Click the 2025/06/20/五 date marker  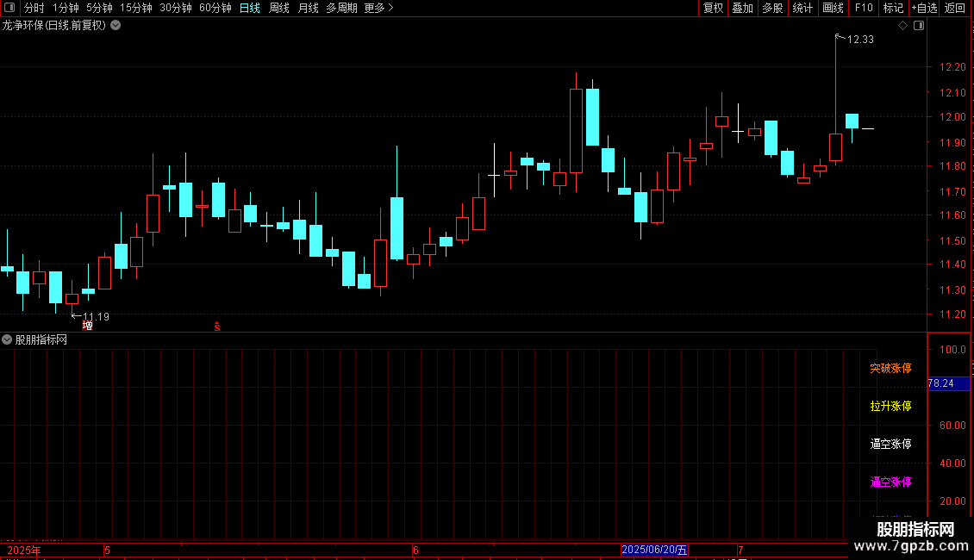click(654, 550)
